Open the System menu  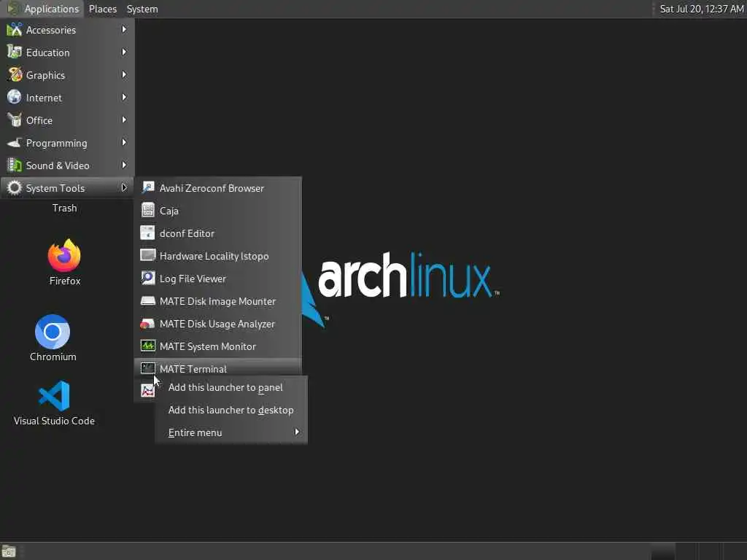[x=142, y=9]
